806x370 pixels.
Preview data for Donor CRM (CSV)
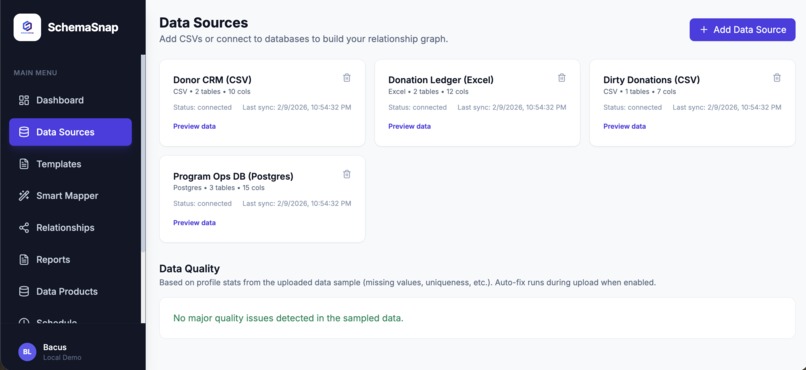pos(194,126)
